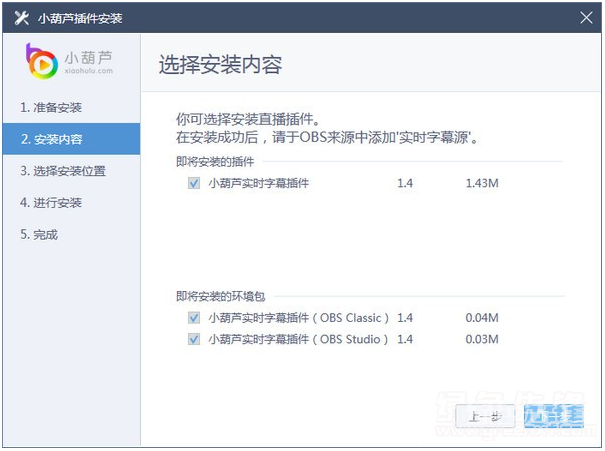
Task: Click the size value 0.04M
Action: [x=482, y=318]
